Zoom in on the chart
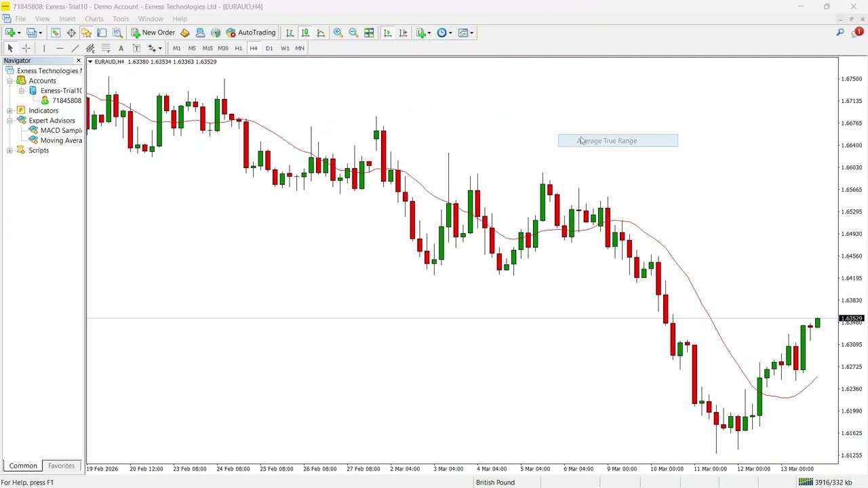The image size is (868, 488). [338, 33]
